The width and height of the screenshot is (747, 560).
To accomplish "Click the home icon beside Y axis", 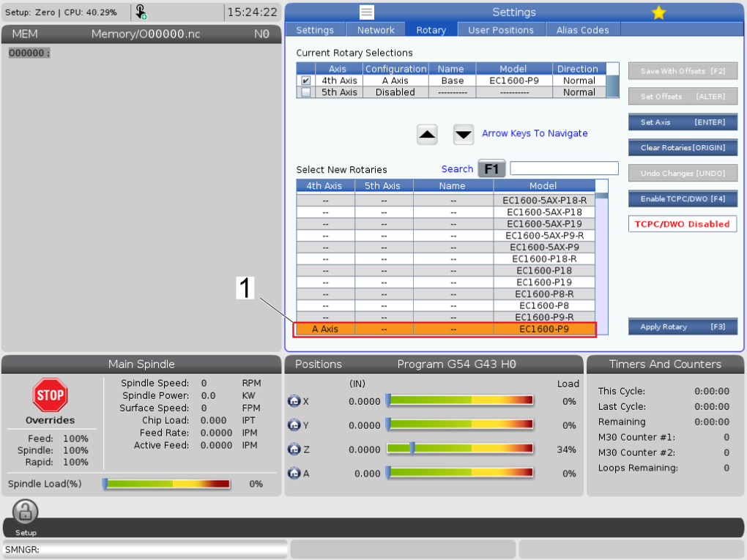I will pos(294,425).
